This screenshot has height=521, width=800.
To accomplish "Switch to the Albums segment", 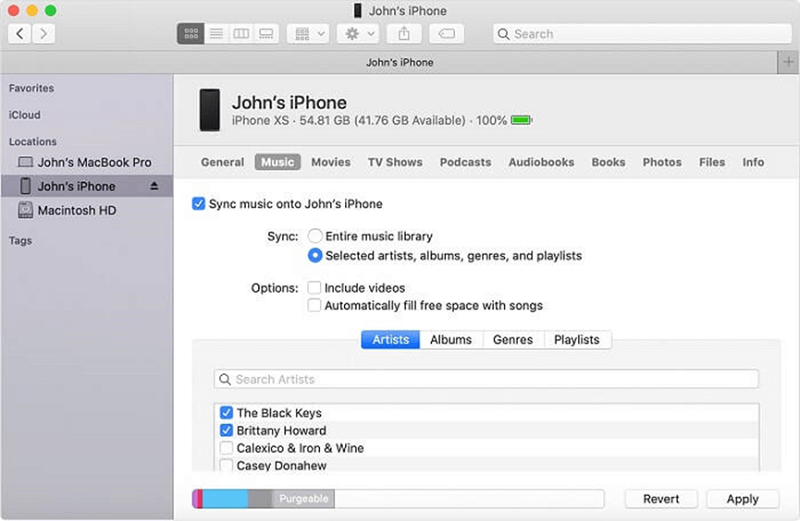I will pos(450,340).
